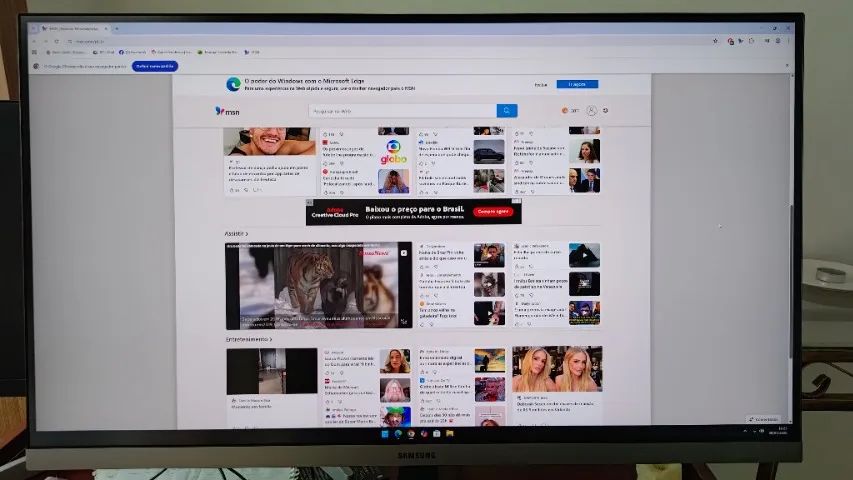The image size is (853, 480).
Task: Go forward with browser forward arrow
Action: [x=46, y=41]
